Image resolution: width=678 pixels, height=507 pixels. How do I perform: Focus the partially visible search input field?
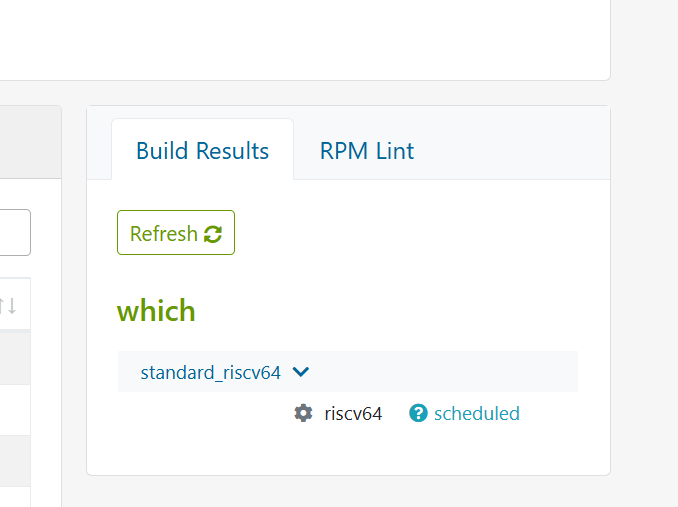click(x=14, y=232)
